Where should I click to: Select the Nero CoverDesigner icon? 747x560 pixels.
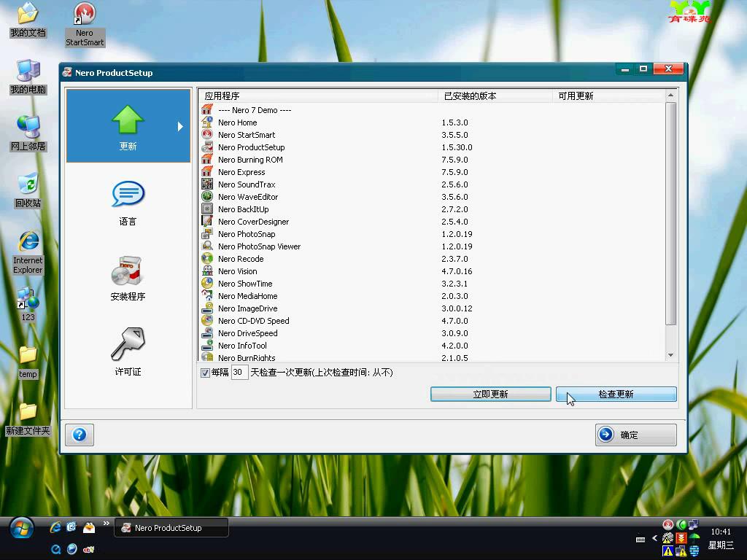click(x=206, y=222)
